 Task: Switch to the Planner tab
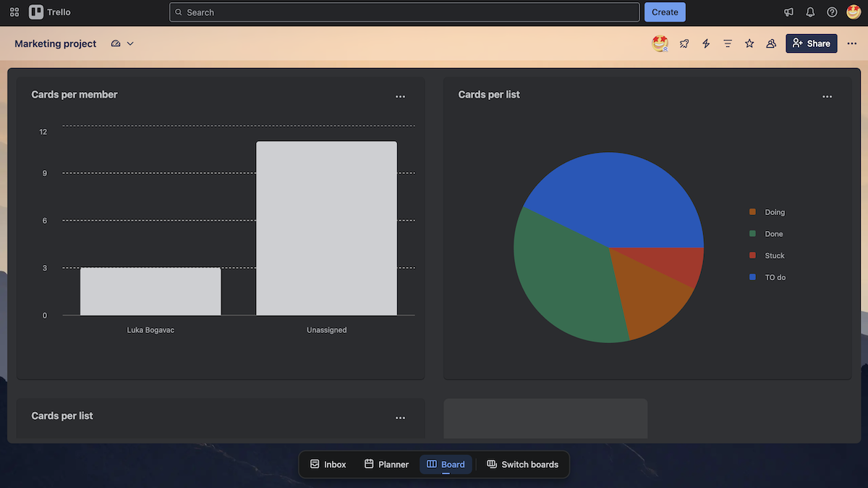[386, 464]
